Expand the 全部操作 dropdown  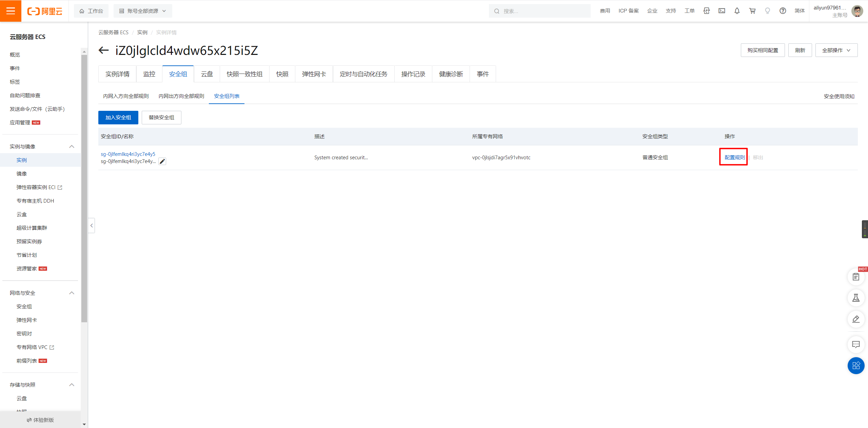836,50
